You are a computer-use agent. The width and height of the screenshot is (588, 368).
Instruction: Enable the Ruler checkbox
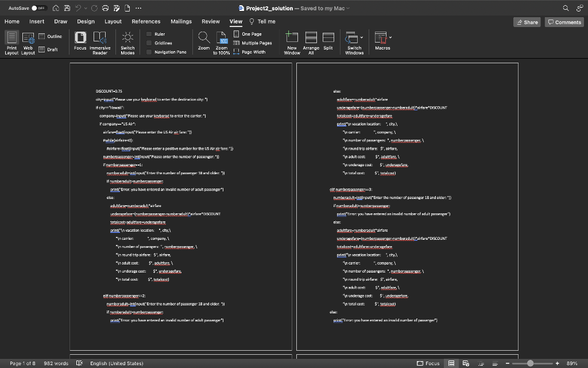[x=149, y=34]
